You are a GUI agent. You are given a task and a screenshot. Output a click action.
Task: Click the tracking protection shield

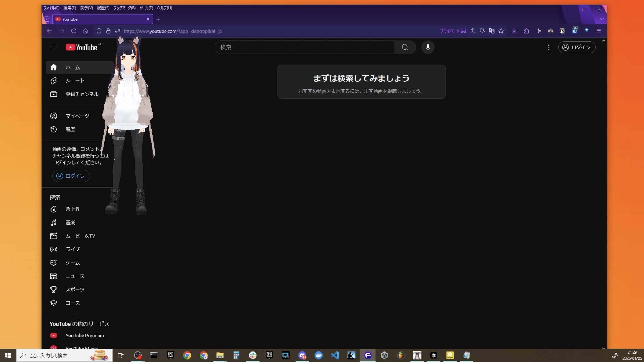point(99,31)
